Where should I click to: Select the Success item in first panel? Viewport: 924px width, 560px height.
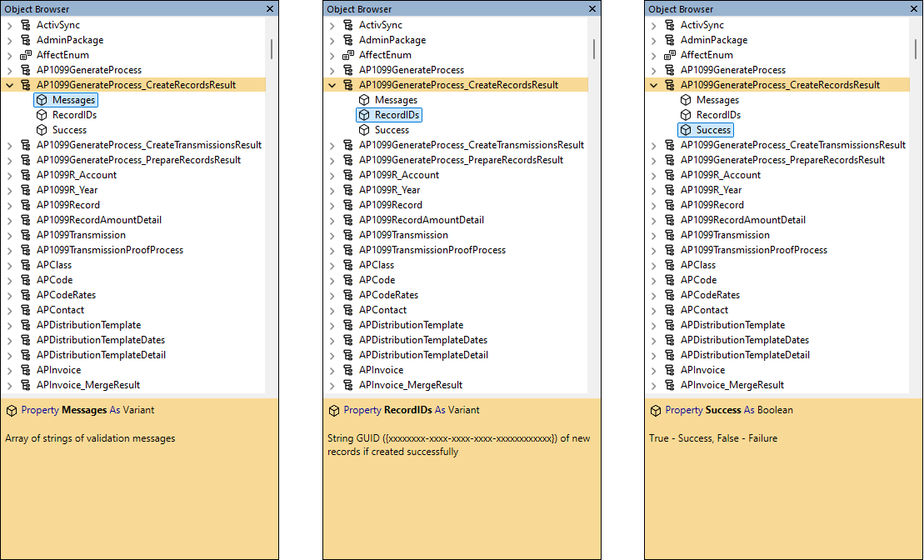[x=65, y=129]
